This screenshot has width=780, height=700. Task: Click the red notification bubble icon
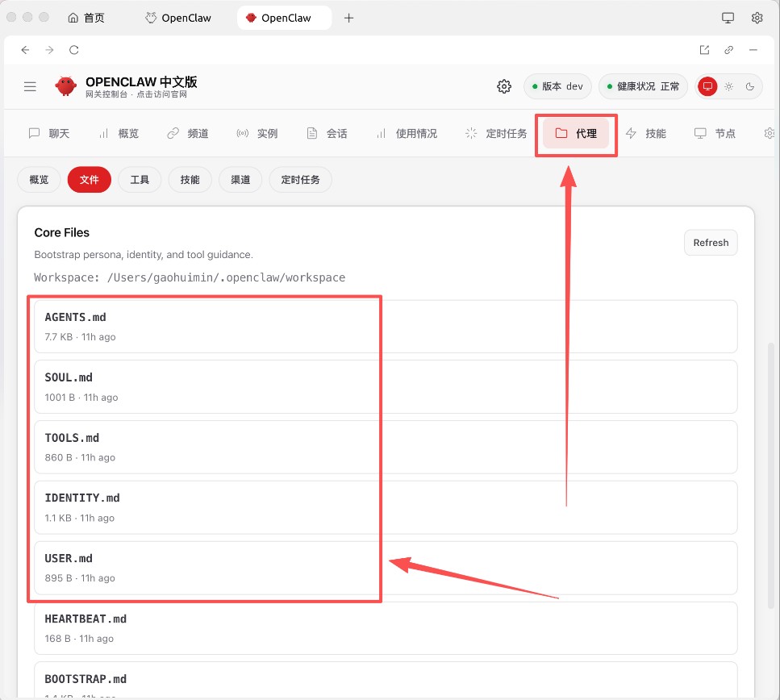coord(707,85)
